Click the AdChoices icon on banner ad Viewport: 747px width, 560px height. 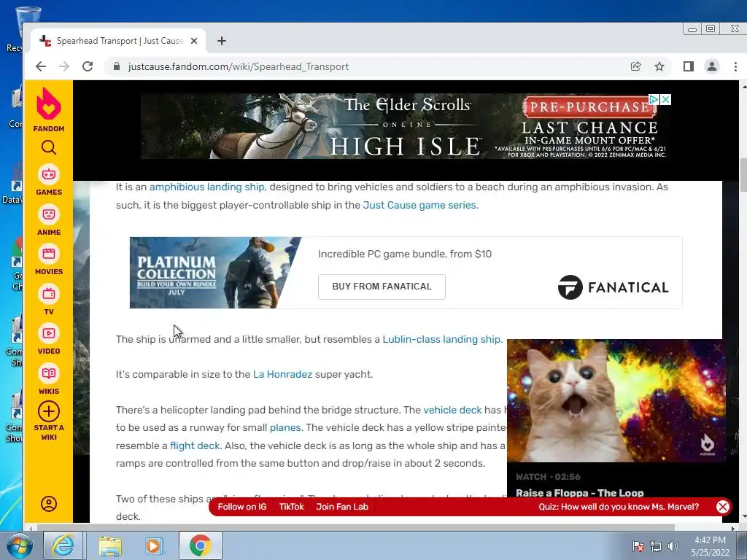click(x=654, y=99)
